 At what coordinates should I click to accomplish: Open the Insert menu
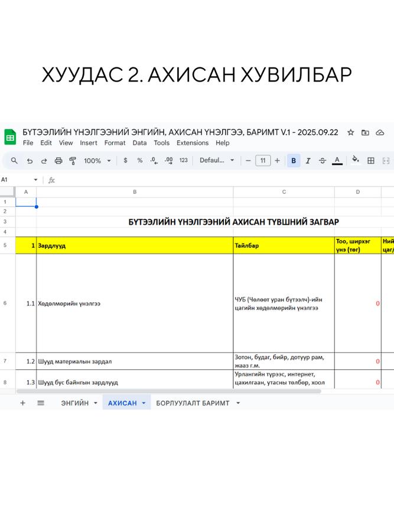[x=89, y=143]
